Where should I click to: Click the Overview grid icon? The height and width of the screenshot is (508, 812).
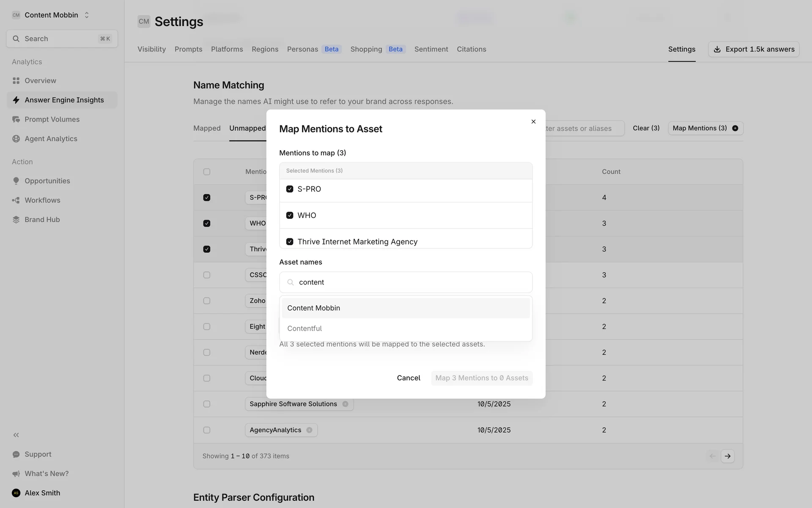[16, 80]
